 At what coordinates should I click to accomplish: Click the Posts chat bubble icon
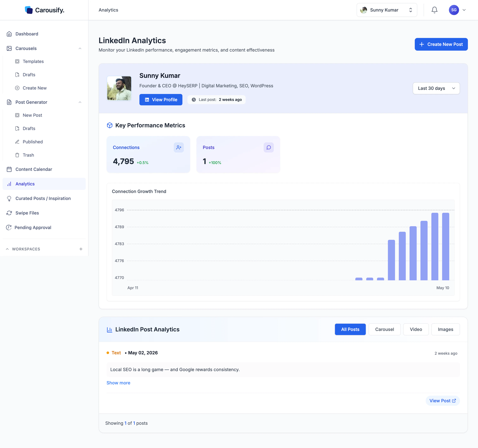pos(269,147)
